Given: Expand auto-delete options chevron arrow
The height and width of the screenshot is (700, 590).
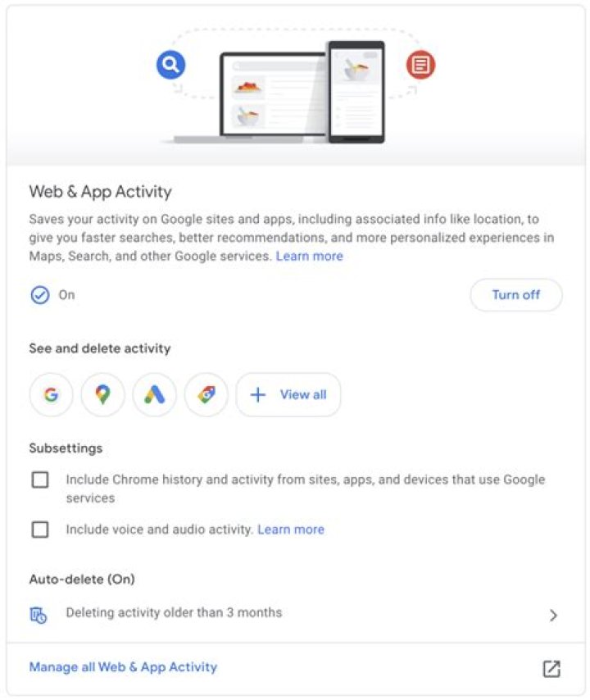Looking at the screenshot, I should (x=553, y=616).
